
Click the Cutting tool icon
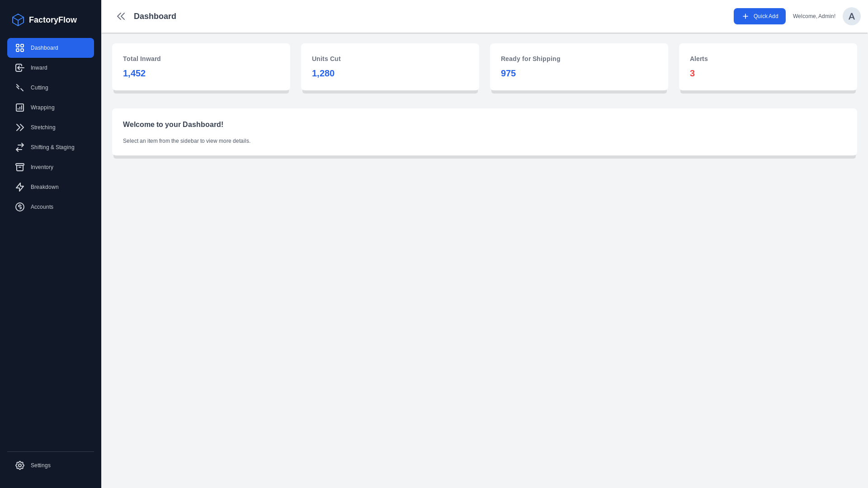point(20,88)
